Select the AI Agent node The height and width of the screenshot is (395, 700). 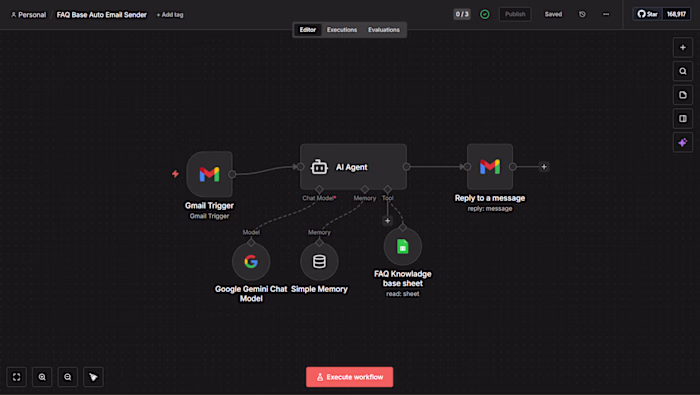[353, 167]
